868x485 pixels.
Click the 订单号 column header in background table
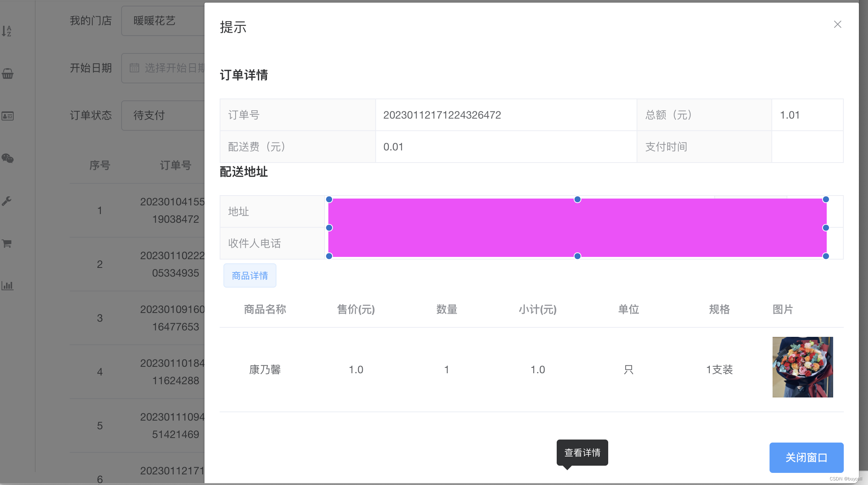tap(175, 165)
